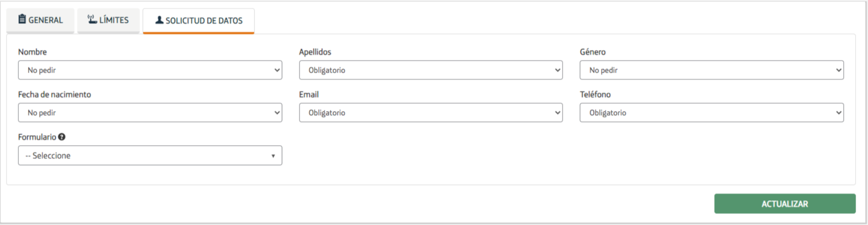Screen dimensions: 868x225
Task: Expand the Teléfono dropdown
Action: click(x=712, y=113)
